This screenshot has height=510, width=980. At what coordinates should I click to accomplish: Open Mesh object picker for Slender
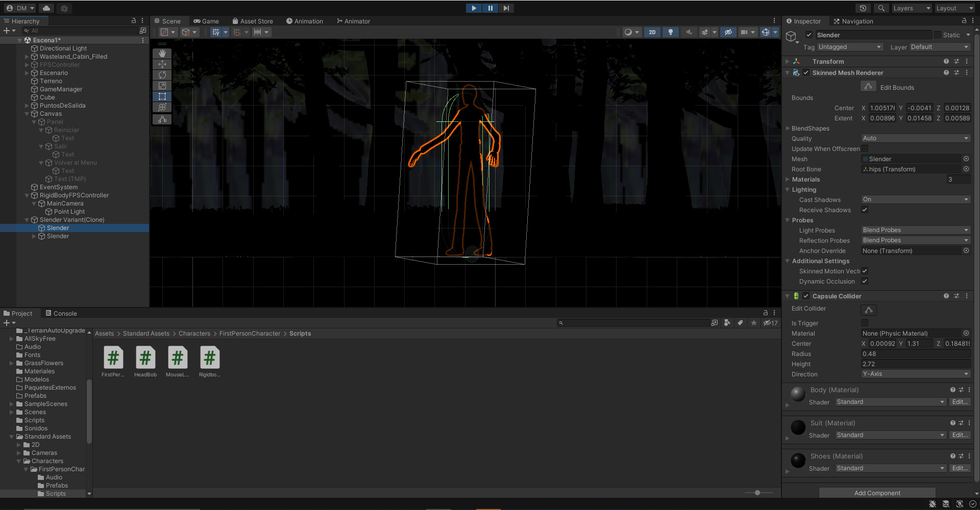click(966, 159)
